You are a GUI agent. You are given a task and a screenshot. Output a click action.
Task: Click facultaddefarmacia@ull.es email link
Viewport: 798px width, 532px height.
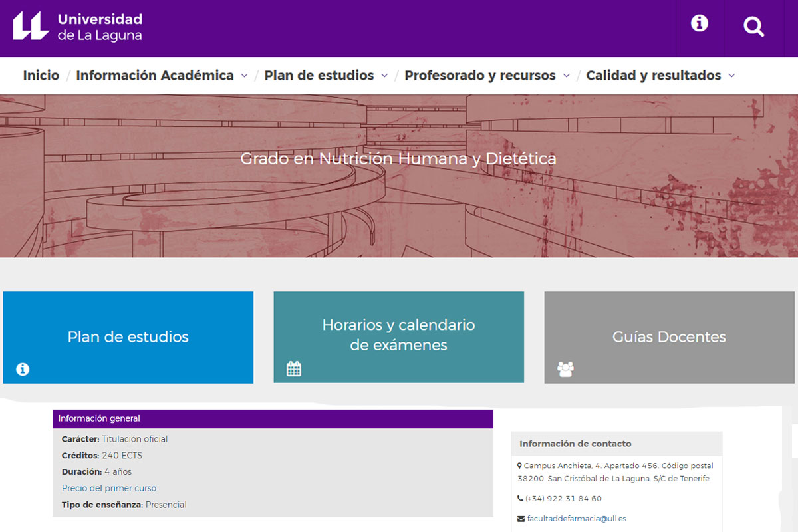click(577, 519)
